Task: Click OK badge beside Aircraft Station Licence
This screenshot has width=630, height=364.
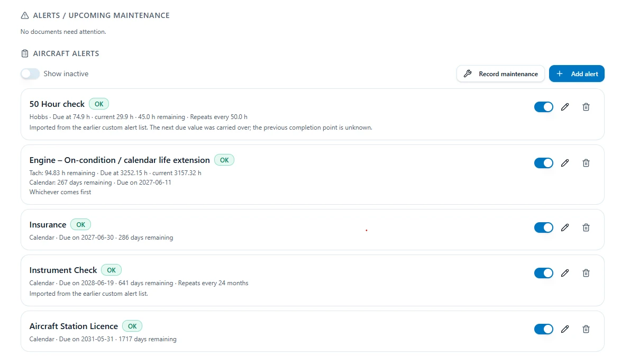Action: (132, 326)
